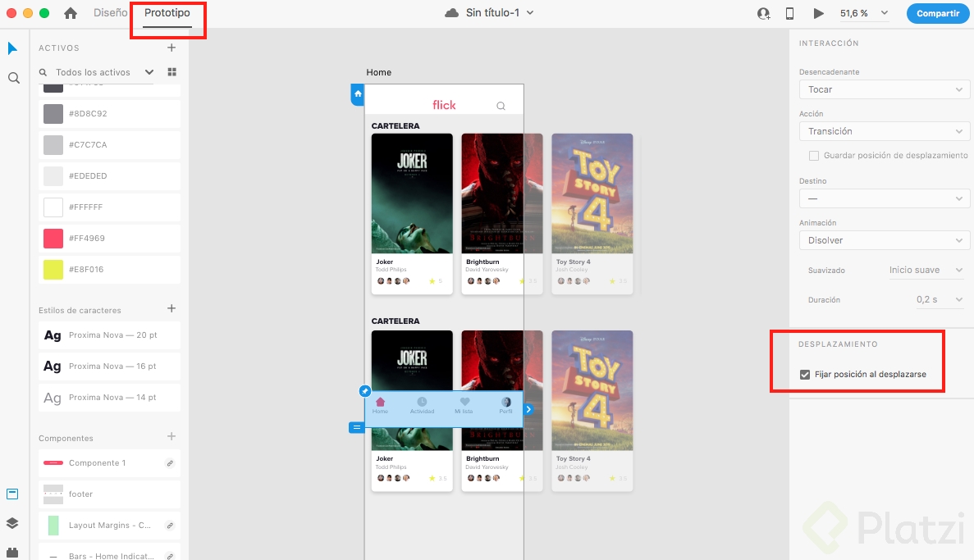
Task: Switch to the Prototipo tab
Action: pyautogui.click(x=167, y=12)
